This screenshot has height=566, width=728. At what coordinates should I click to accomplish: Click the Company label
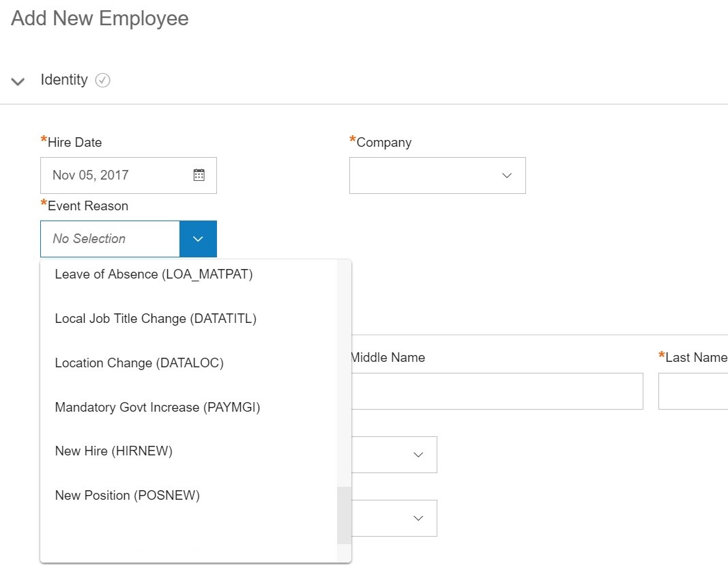tap(384, 142)
